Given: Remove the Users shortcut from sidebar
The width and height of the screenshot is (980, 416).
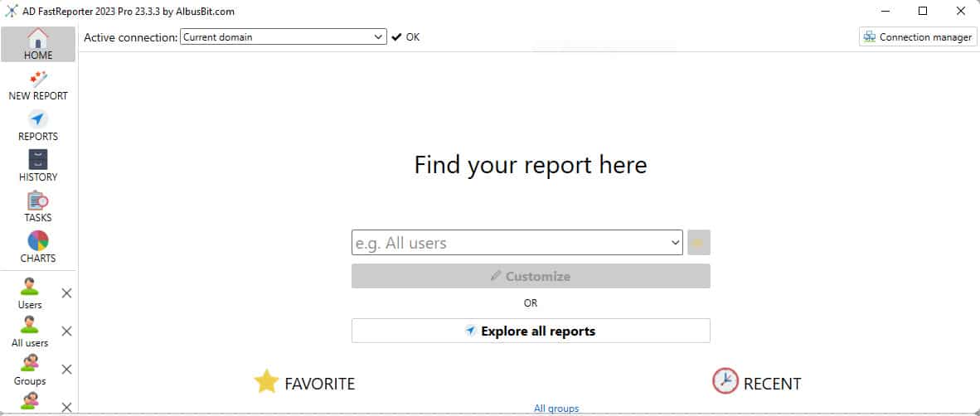Looking at the screenshot, I should pos(67,293).
